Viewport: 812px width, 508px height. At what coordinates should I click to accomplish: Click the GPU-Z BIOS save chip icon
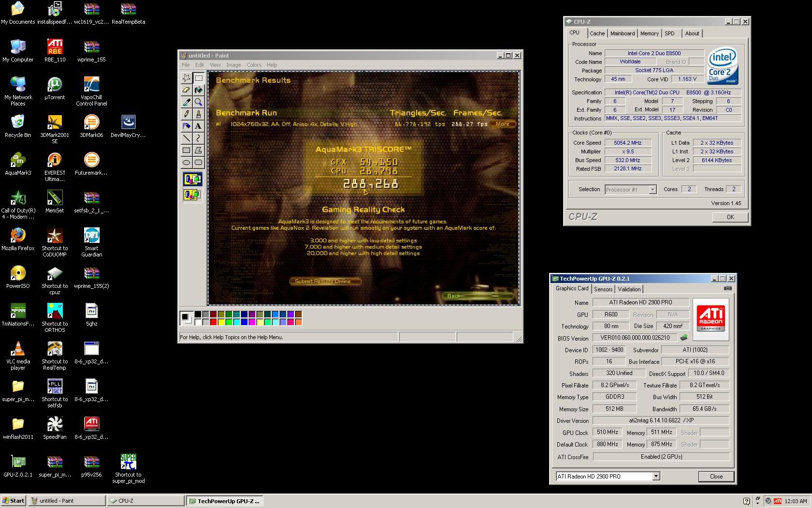[684, 338]
